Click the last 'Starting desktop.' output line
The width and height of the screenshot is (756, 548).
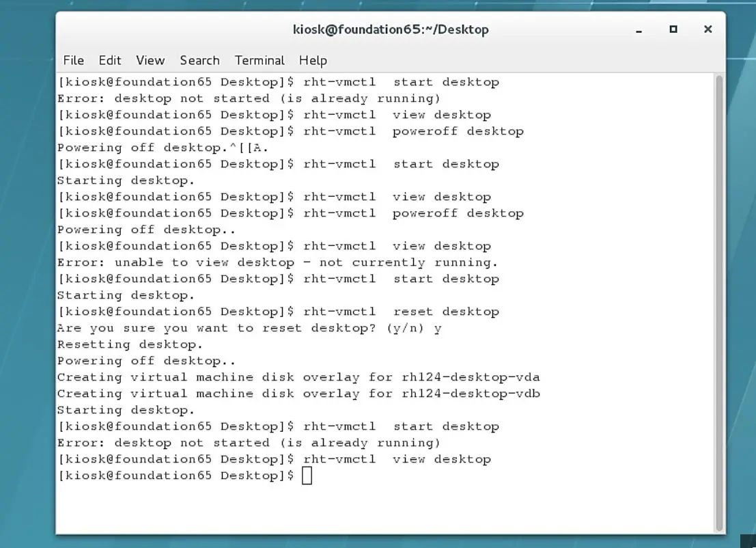coord(126,410)
